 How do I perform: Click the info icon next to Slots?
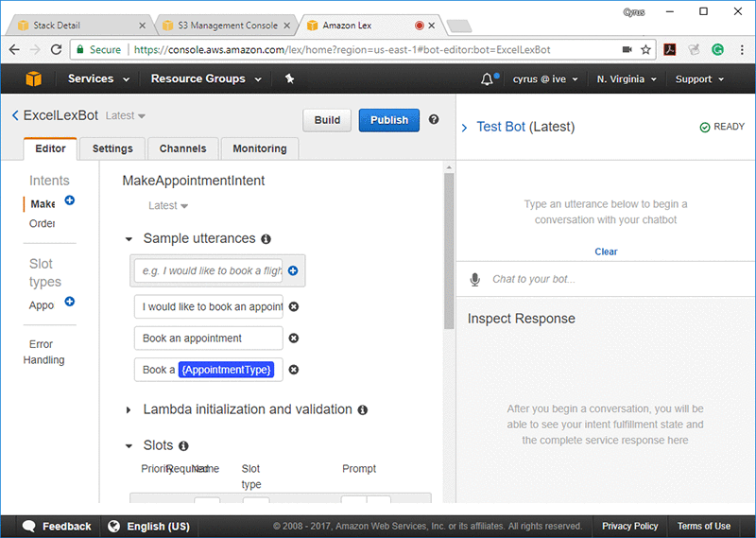183,446
